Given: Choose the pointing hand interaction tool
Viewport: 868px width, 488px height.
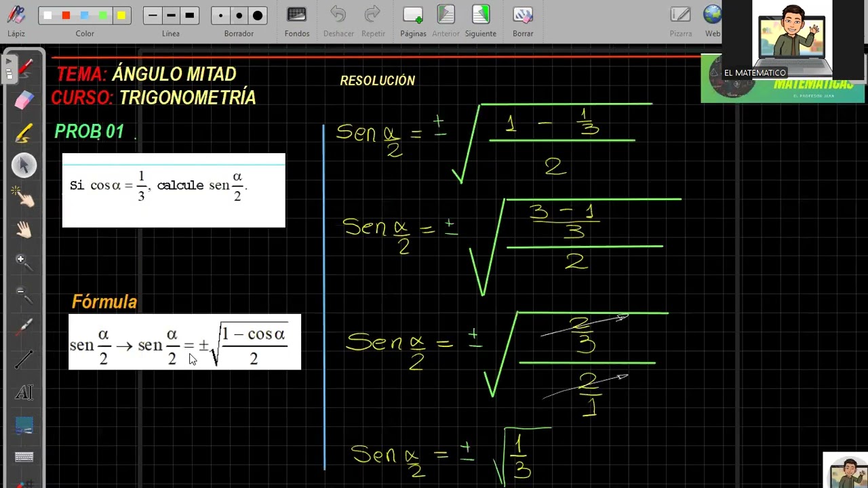Looking at the screenshot, I should (24, 197).
